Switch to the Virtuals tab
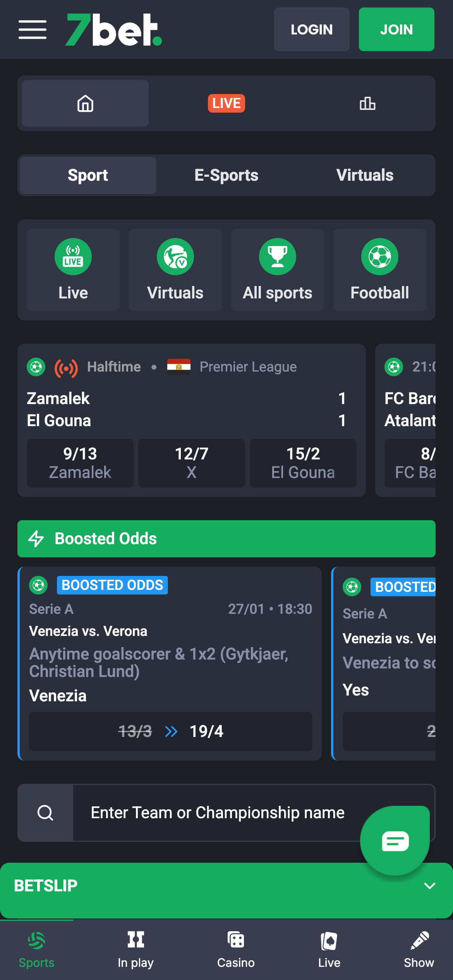Screen dimensions: 453x980 pos(365,175)
